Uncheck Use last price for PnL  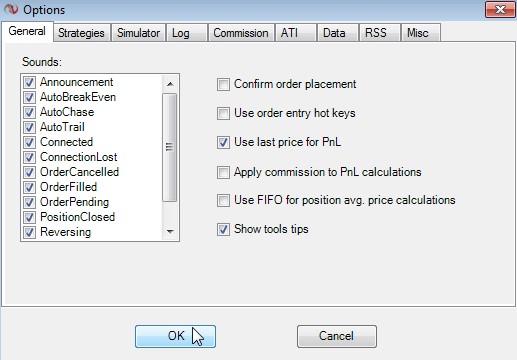point(223,142)
